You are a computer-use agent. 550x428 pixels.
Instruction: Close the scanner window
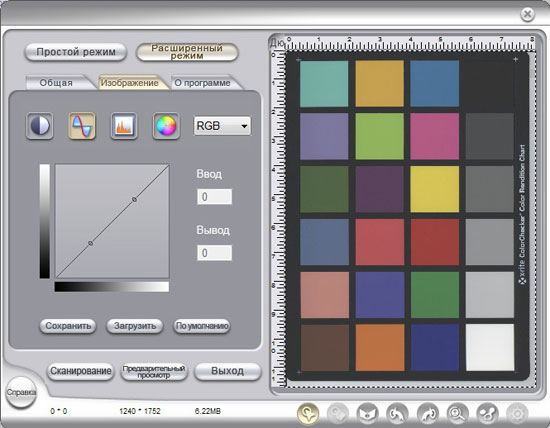[x=527, y=14]
